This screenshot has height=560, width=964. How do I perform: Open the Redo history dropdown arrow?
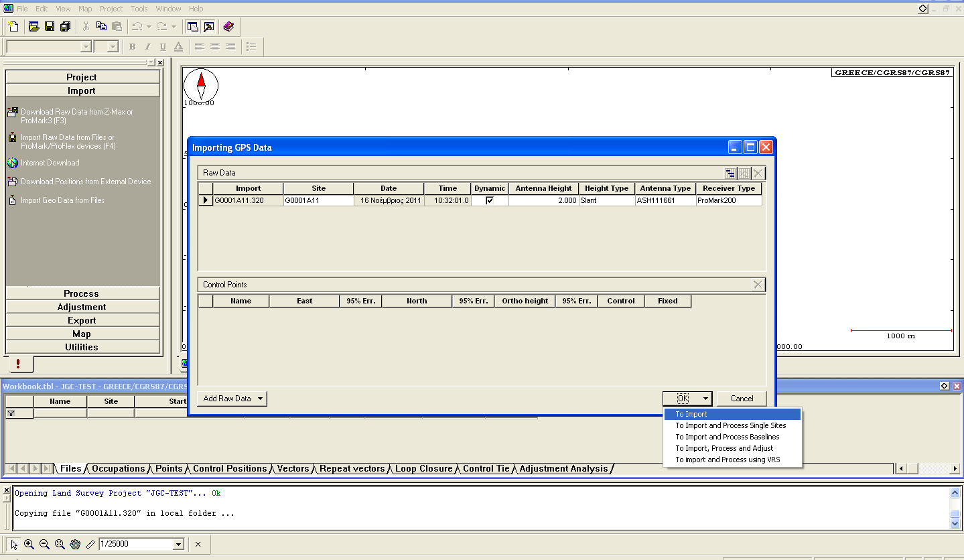[174, 27]
